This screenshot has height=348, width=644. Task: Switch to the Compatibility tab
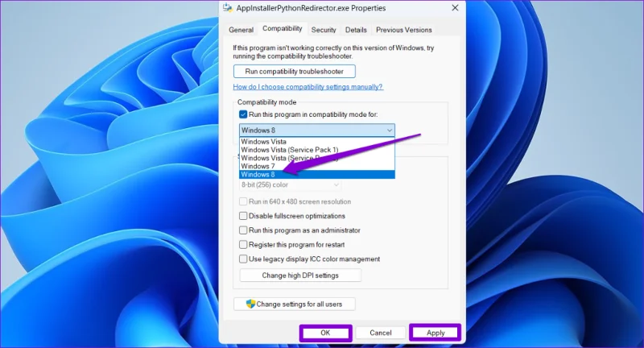(283, 28)
